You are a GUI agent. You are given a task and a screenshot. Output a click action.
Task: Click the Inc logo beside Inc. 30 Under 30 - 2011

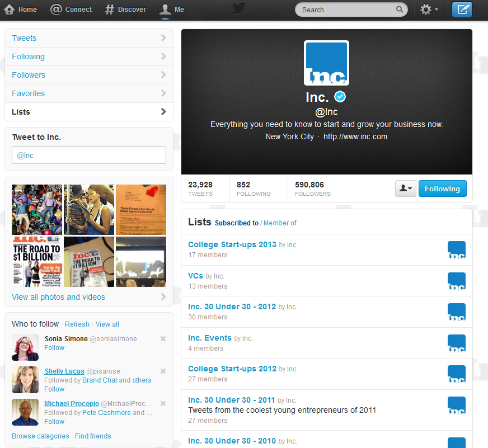(457, 405)
